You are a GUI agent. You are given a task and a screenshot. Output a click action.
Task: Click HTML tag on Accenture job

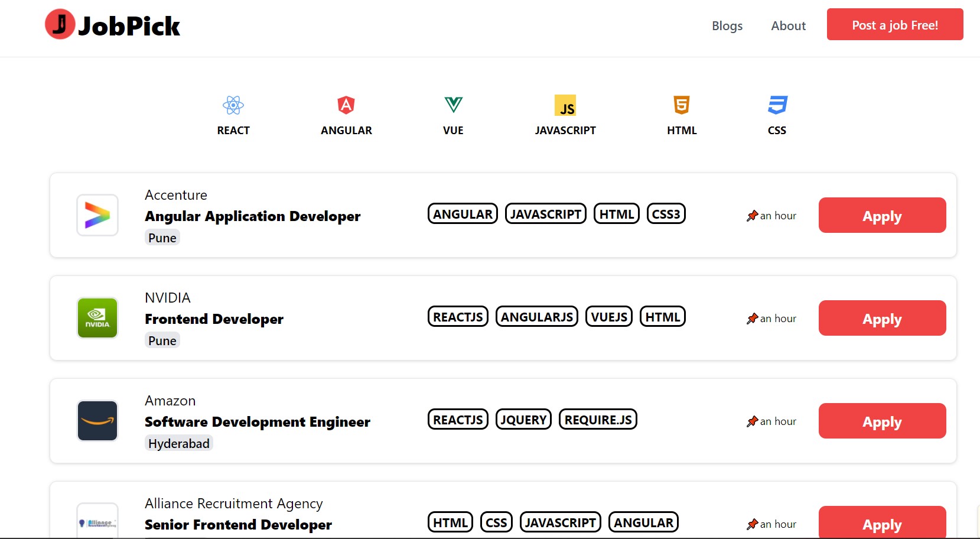[x=617, y=214]
